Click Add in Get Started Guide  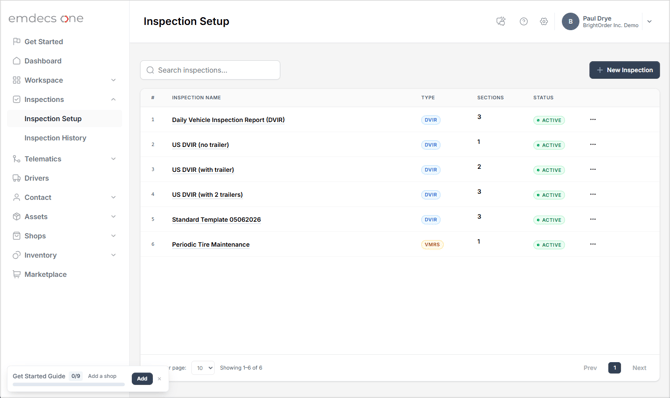pos(142,379)
